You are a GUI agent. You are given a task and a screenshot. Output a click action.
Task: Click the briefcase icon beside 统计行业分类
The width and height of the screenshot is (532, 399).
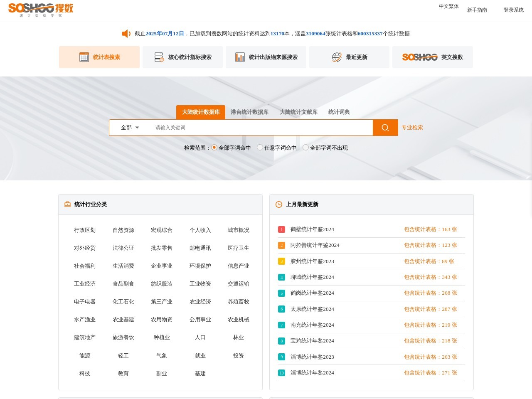click(x=67, y=204)
